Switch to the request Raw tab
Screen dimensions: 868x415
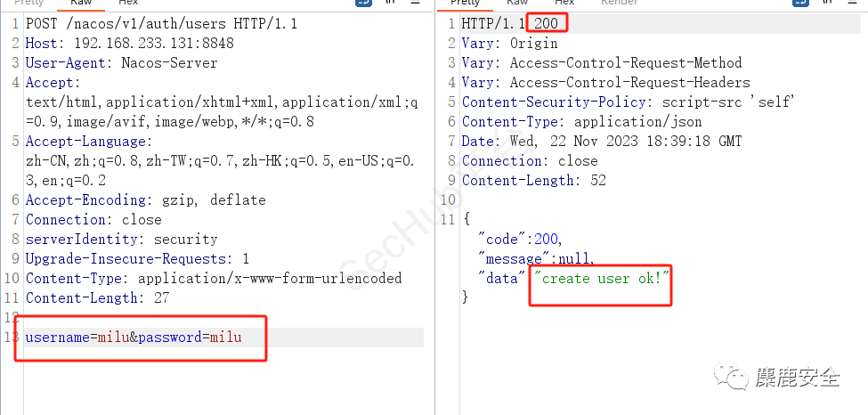[81, 4]
